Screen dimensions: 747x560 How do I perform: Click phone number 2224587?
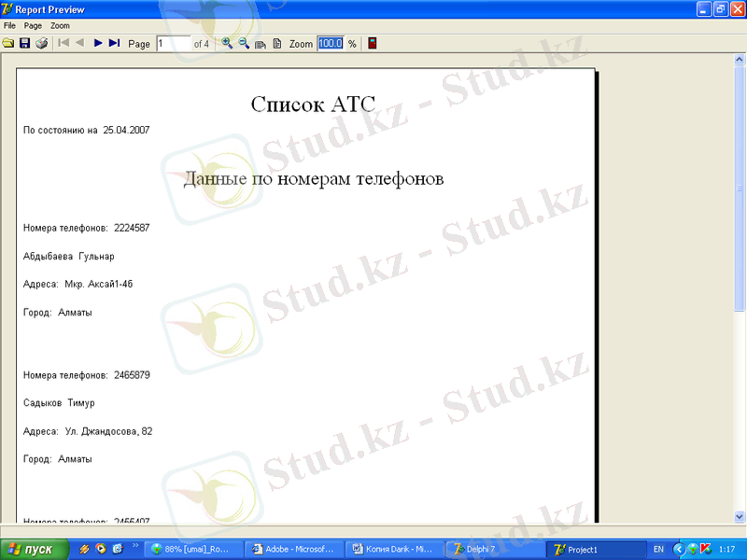pos(132,228)
